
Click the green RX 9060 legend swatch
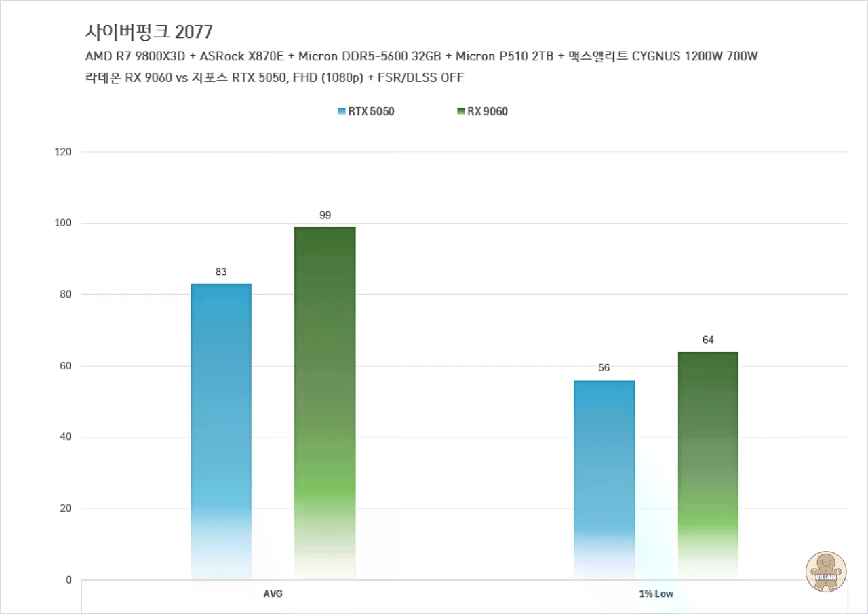tap(461, 112)
